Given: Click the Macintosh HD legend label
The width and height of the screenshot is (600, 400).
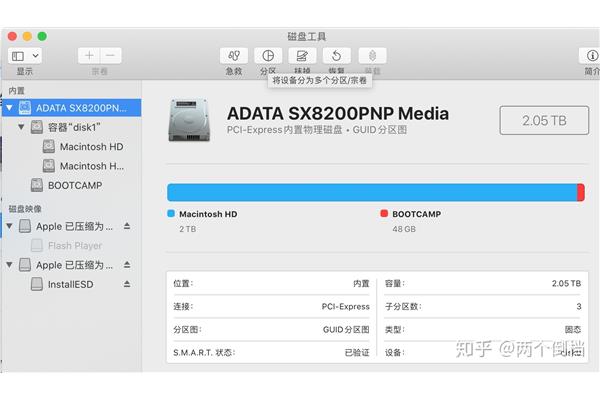Looking at the screenshot, I should [208, 214].
